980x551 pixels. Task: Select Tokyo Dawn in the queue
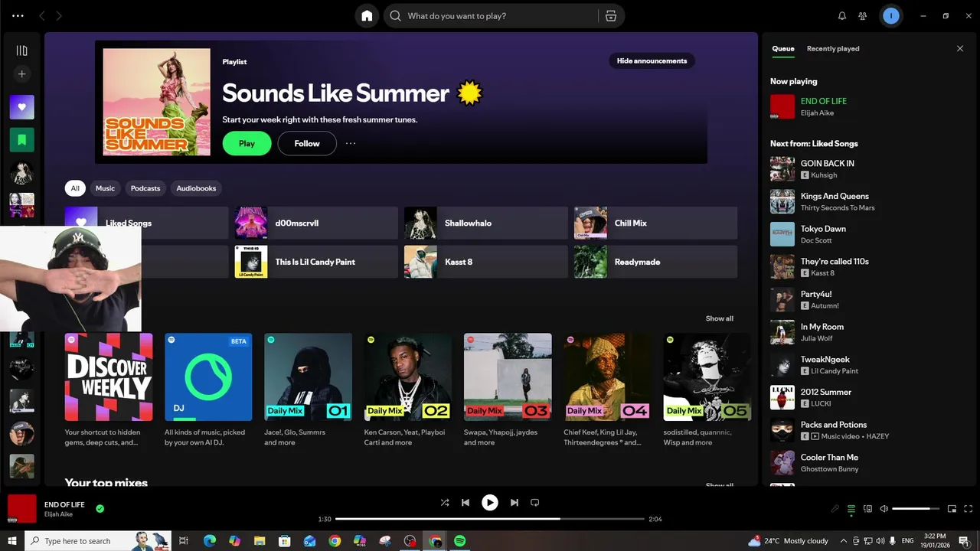pos(870,234)
